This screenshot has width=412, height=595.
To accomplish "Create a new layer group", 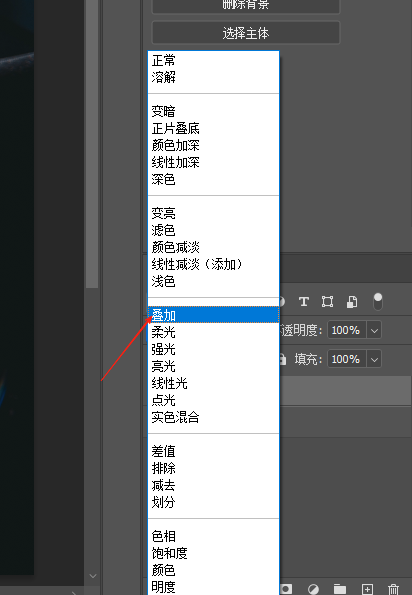I will click(340, 589).
